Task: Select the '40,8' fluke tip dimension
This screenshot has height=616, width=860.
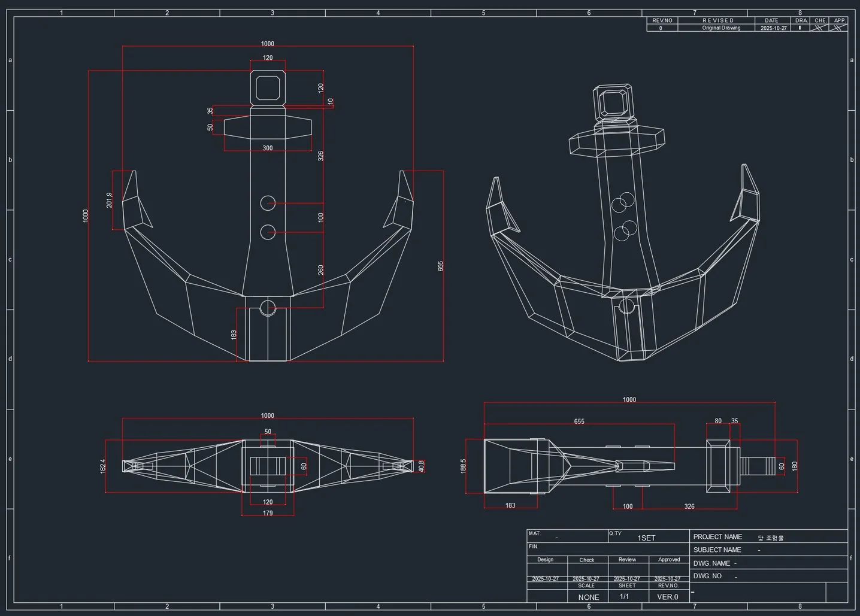Action: click(x=422, y=466)
